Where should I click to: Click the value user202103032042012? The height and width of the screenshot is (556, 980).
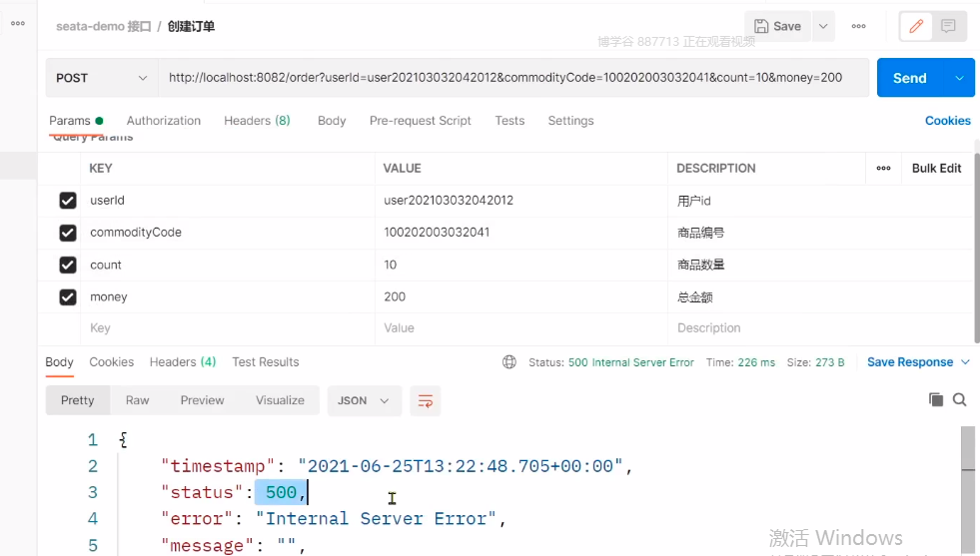(449, 201)
